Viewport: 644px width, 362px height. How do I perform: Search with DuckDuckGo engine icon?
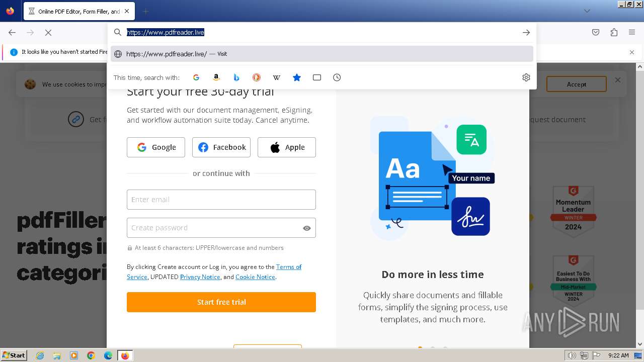[257, 77]
